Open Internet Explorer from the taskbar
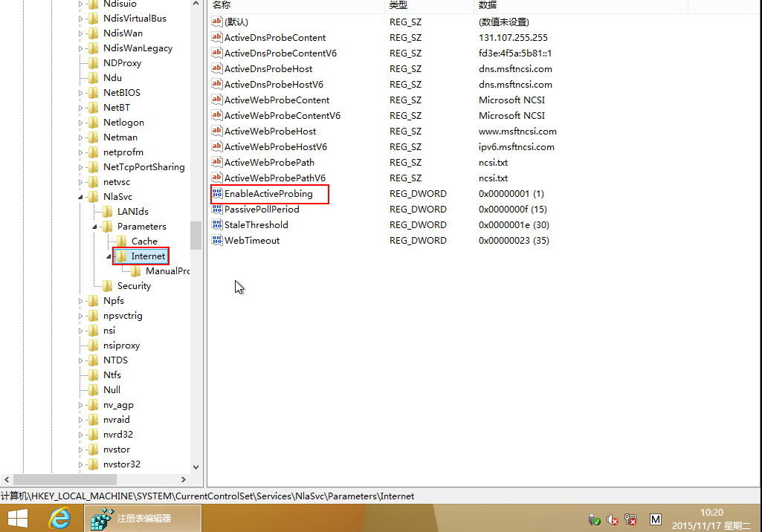This screenshot has width=762, height=532. point(59,519)
